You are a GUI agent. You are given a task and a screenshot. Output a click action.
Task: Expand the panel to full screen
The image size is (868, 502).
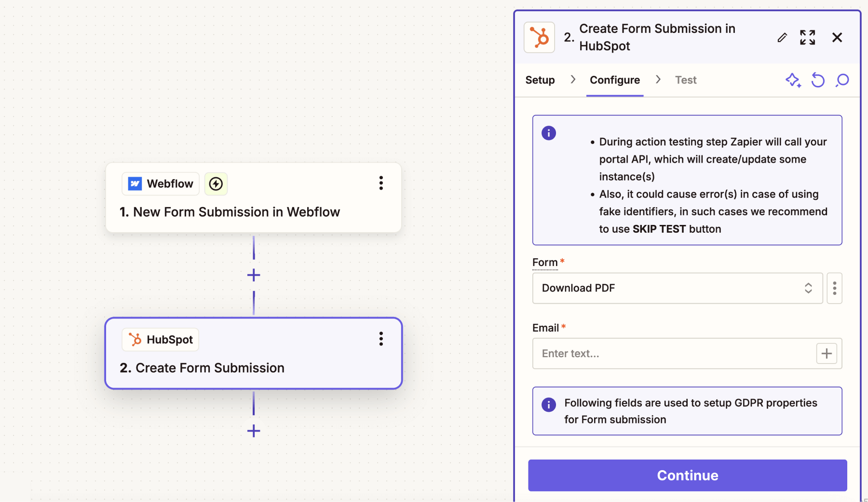tap(808, 37)
